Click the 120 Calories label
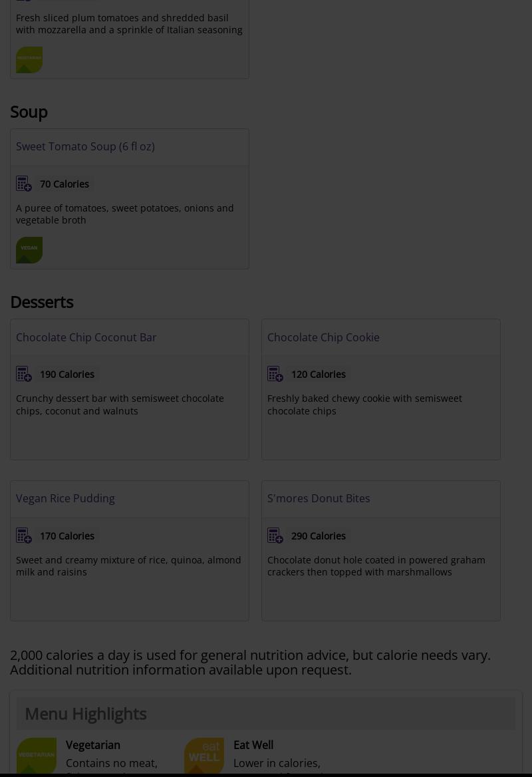Image resolution: width=532 pixels, height=777 pixels. (x=319, y=375)
